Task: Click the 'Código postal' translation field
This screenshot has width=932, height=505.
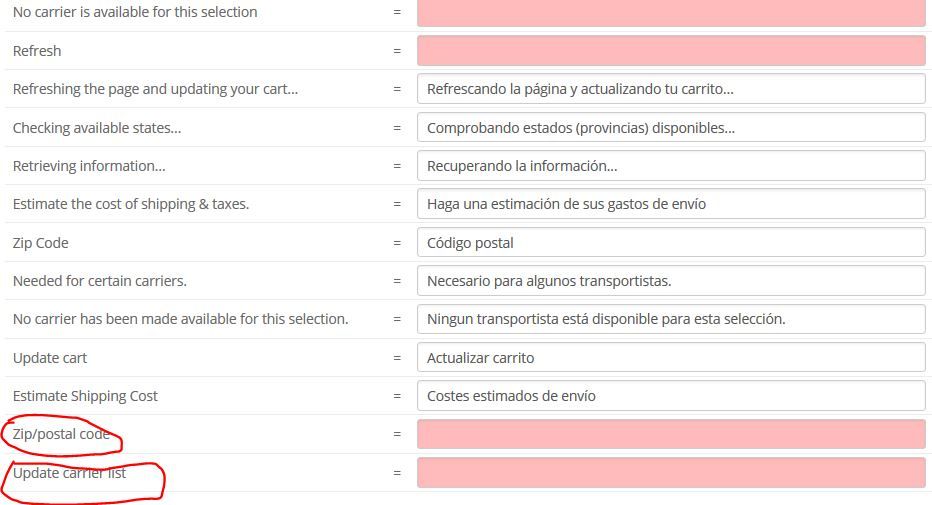Action: coord(671,242)
